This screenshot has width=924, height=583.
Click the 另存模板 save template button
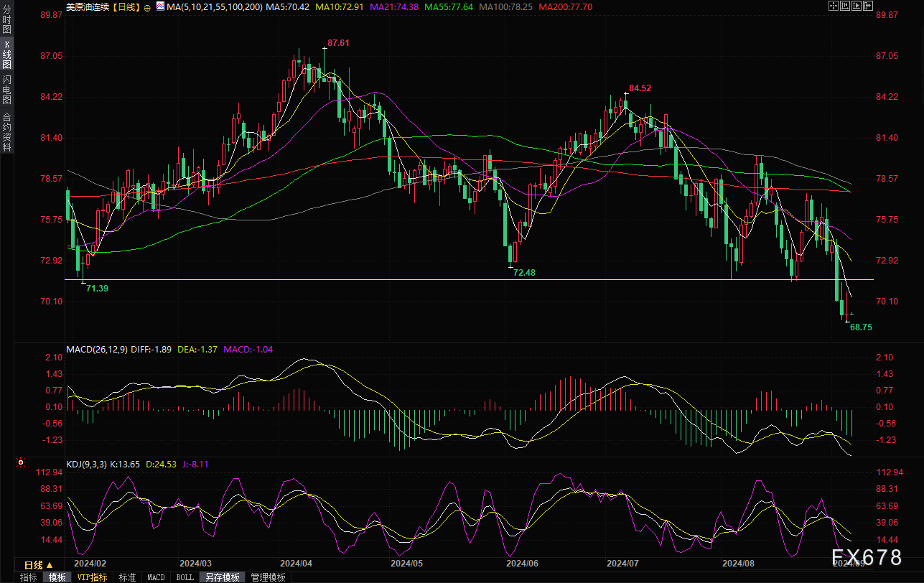click(x=222, y=577)
